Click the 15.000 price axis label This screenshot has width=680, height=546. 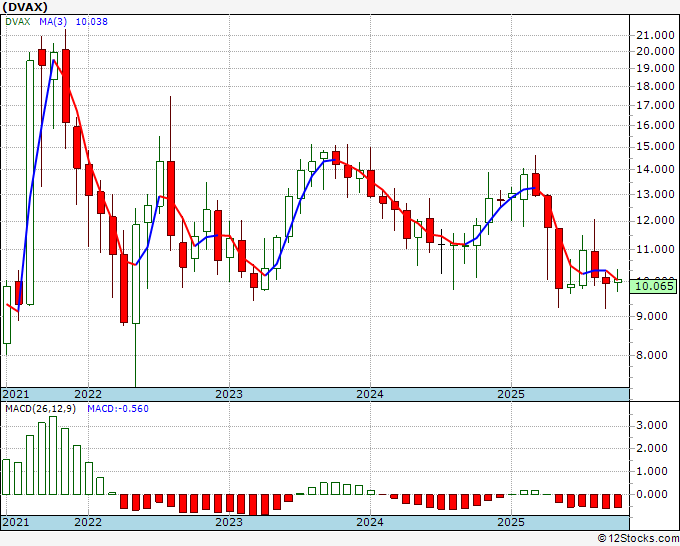(x=655, y=146)
